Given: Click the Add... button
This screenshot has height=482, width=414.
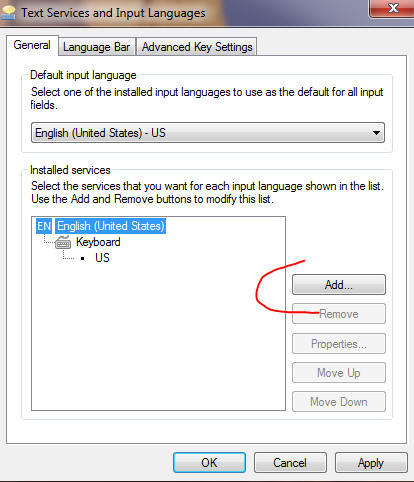Looking at the screenshot, I should 339,285.
